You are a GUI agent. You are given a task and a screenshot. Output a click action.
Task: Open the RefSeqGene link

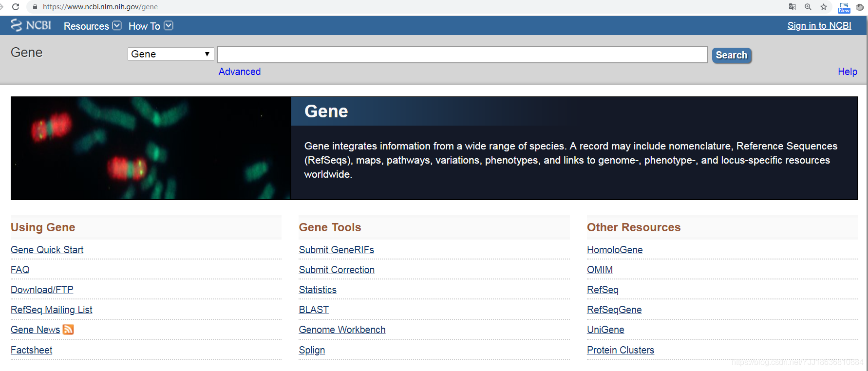click(x=614, y=310)
